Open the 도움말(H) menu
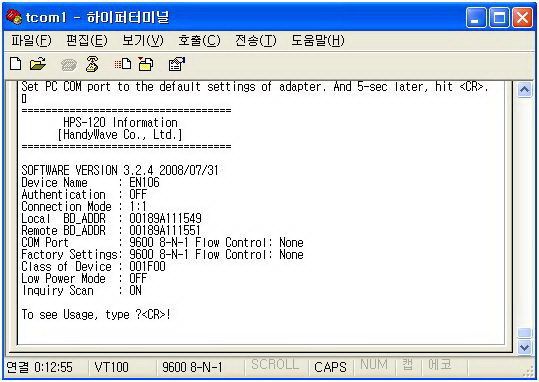Screen dimensions: 539x382 click(317, 41)
